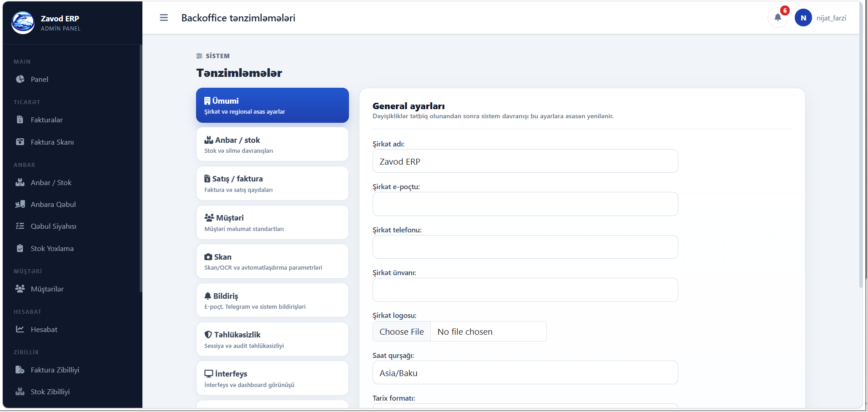Click the Hesabat chart icon in sidebar

(x=20, y=329)
